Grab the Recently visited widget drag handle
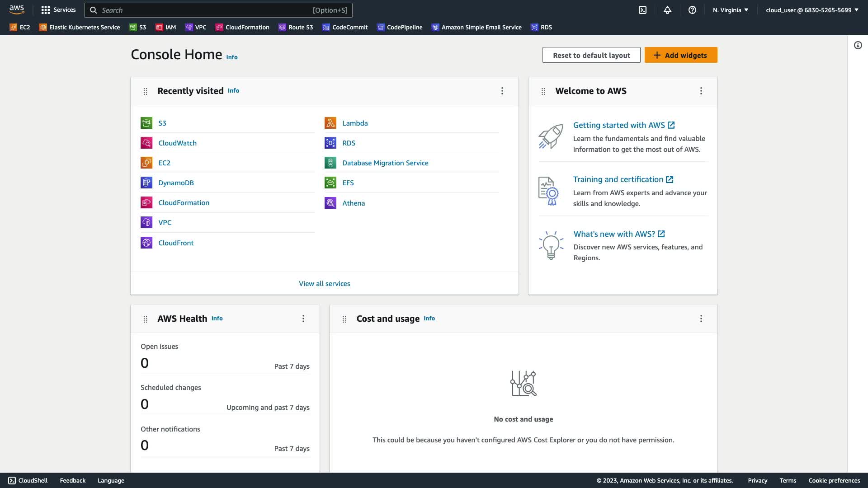The height and width of the screenshot is (488, 868). [146, 91]
